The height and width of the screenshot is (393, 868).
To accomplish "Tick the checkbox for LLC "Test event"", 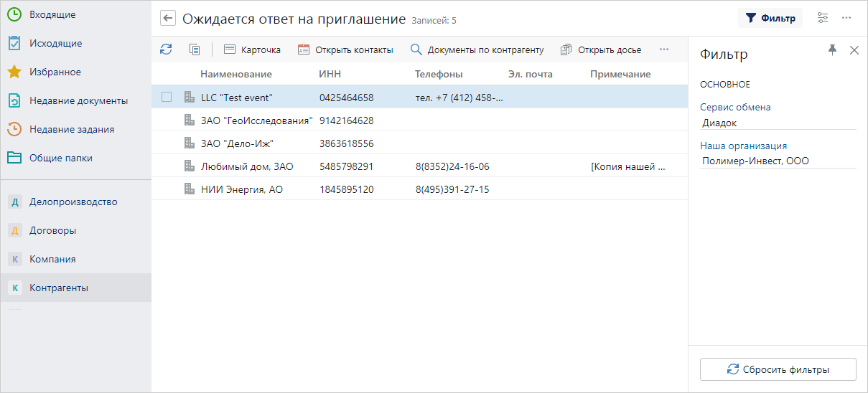I will (167, 97).
